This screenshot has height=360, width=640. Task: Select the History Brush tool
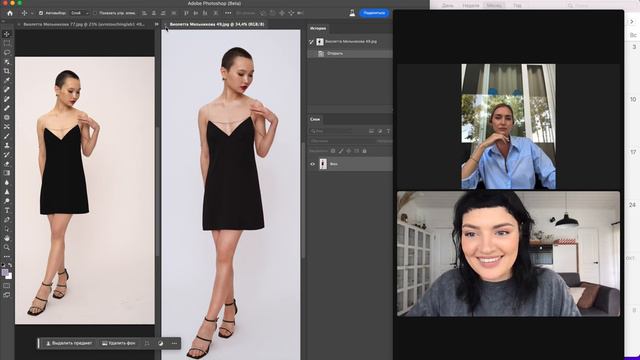(x=7, y=155)
